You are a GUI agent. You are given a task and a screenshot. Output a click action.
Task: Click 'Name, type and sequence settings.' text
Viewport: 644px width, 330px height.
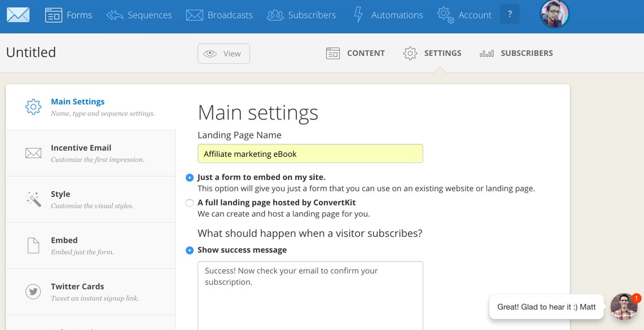tap(103, 114)
